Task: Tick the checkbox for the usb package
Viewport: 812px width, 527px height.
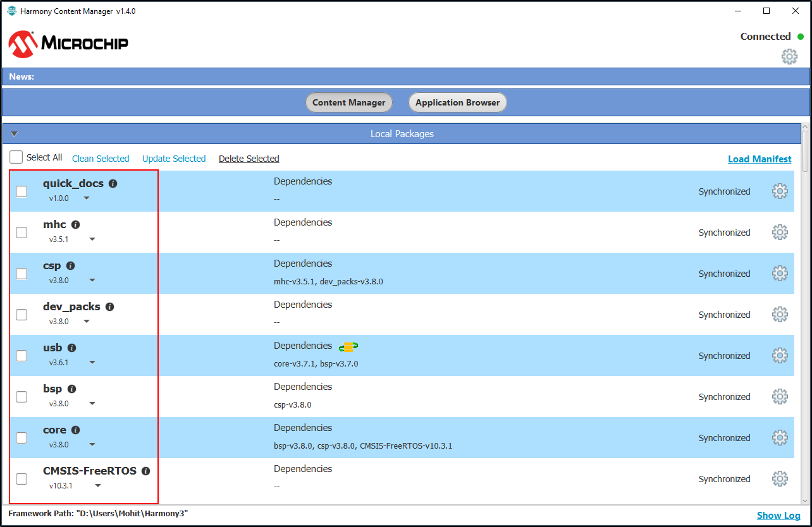Action: 22,356
